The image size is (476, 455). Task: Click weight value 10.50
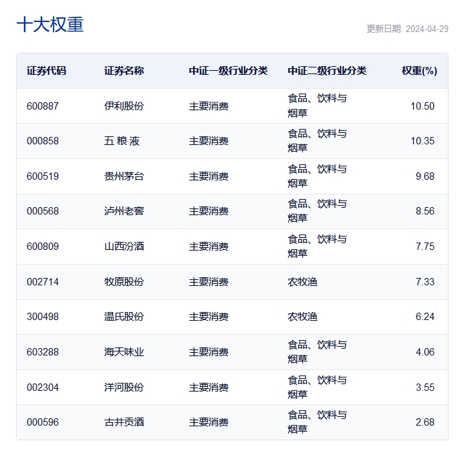423,106
